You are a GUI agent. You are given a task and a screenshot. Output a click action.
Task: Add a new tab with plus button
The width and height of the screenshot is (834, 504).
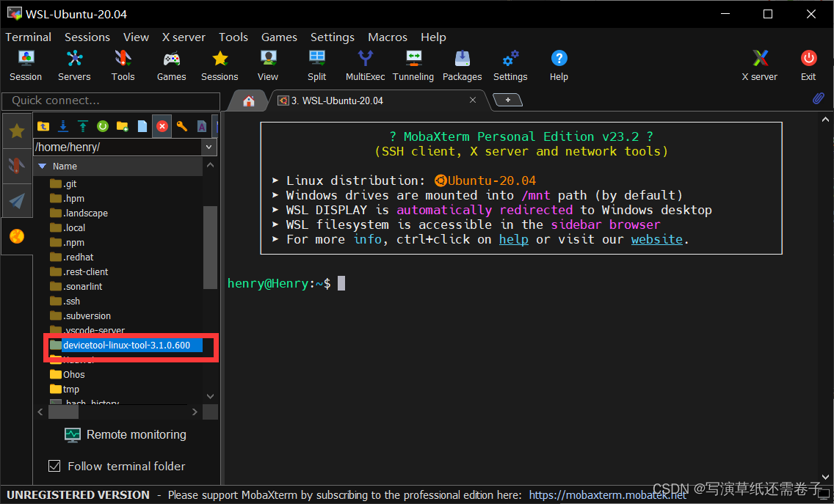(x=507, y=100)
